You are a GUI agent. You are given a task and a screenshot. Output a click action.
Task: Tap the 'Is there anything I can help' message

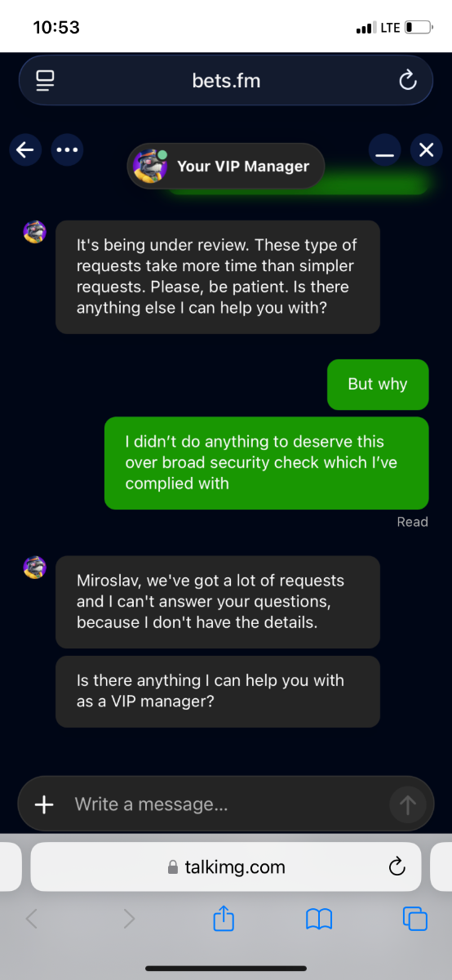pos(218,691)
